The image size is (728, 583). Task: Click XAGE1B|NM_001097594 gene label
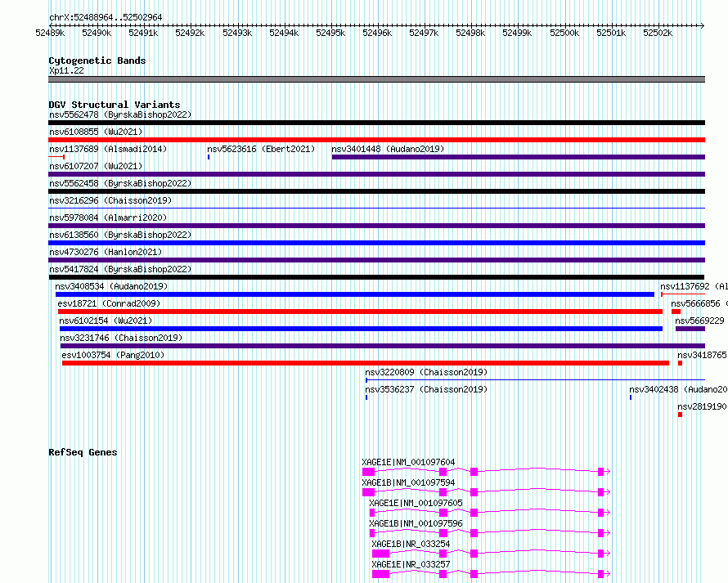point(408,482)
